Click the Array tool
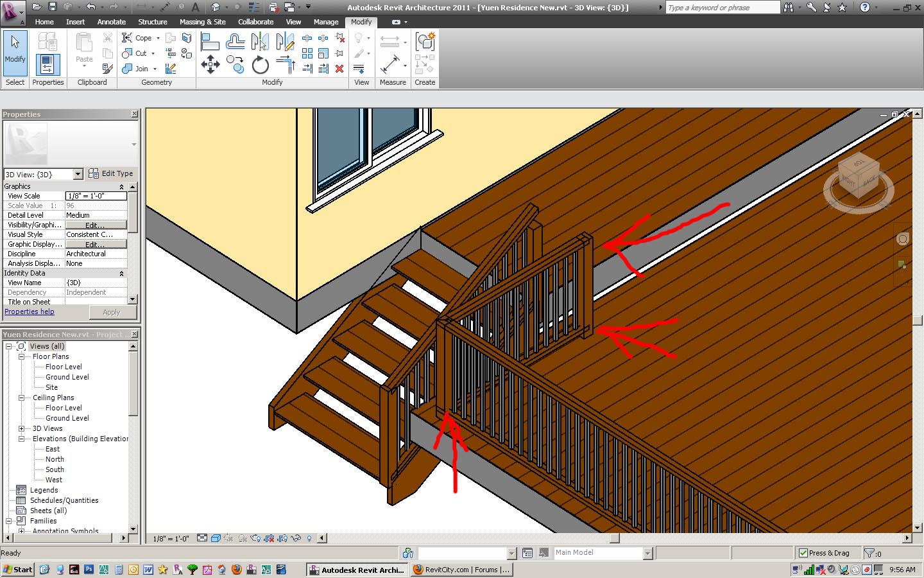 click(x=307, y=53)
